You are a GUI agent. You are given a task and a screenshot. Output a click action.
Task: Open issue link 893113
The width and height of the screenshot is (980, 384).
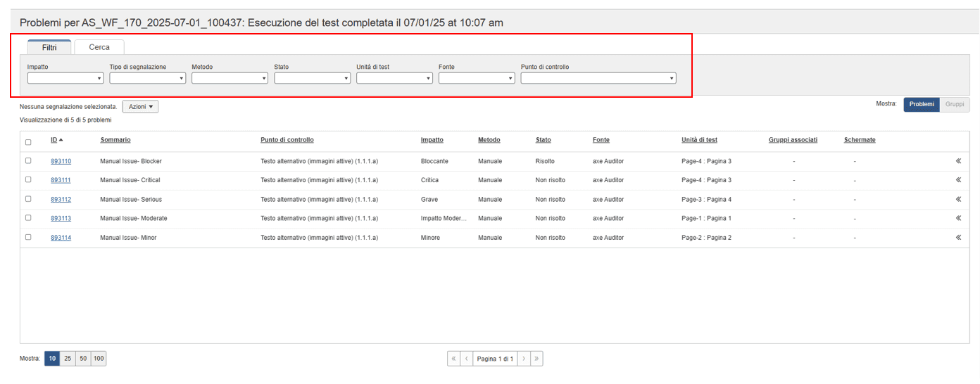[61, 219]
